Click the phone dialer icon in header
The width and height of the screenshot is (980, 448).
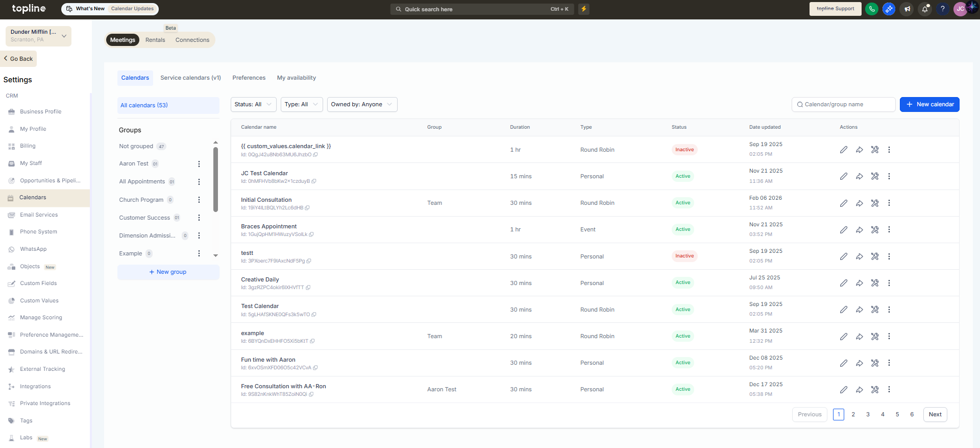[872, 9]
